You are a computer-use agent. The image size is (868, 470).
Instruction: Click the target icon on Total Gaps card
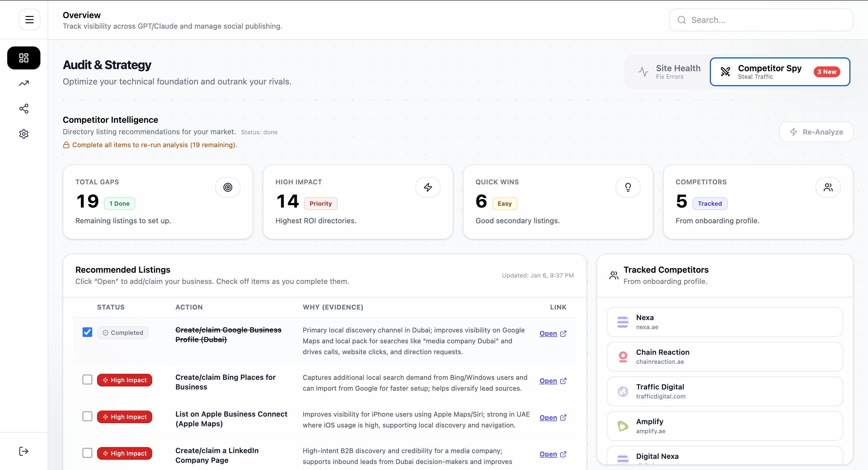point(228,187)
